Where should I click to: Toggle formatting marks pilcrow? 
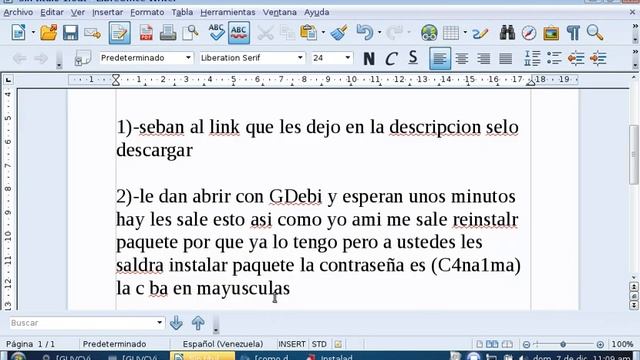(x=573, y=33)
